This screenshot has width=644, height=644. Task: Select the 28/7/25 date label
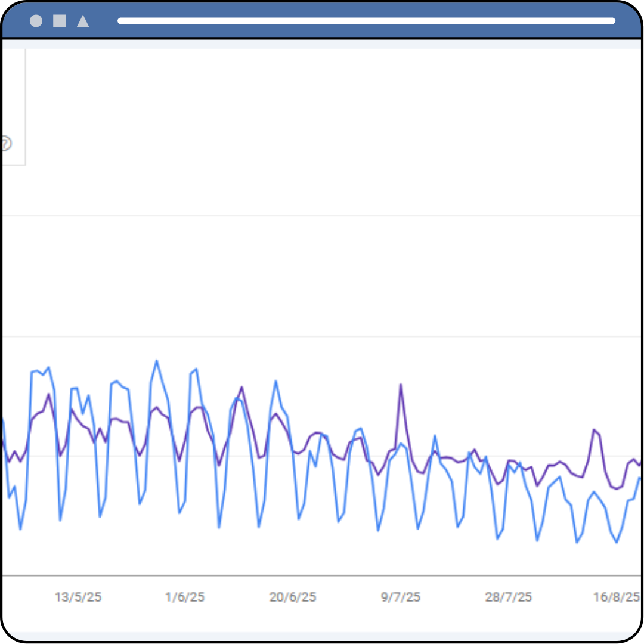point(508,597)
